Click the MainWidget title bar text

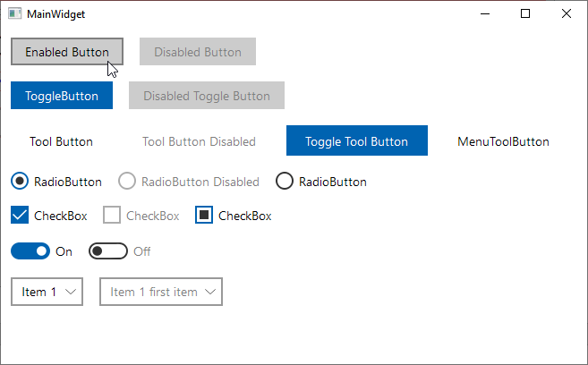pos(57,14)
